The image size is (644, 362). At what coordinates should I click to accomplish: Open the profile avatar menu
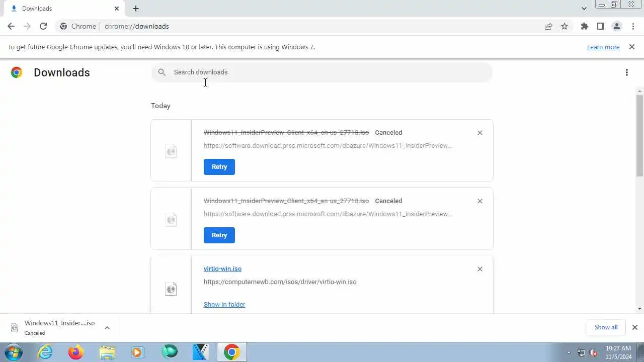coord(616,26)
